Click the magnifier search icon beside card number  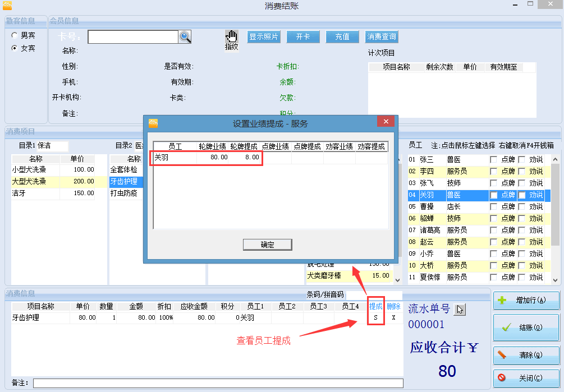(185, 36)
